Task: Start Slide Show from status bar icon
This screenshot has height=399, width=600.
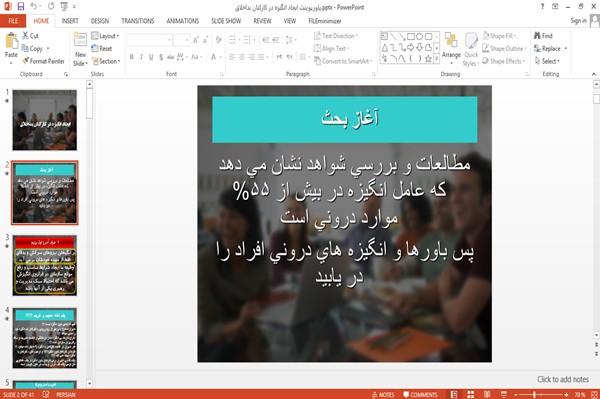Action: [x=504, y=394]
